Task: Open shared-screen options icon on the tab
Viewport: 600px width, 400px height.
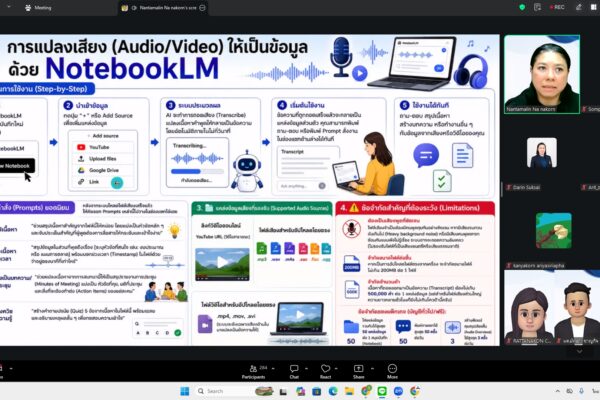Action: click(x=203, y=8)
